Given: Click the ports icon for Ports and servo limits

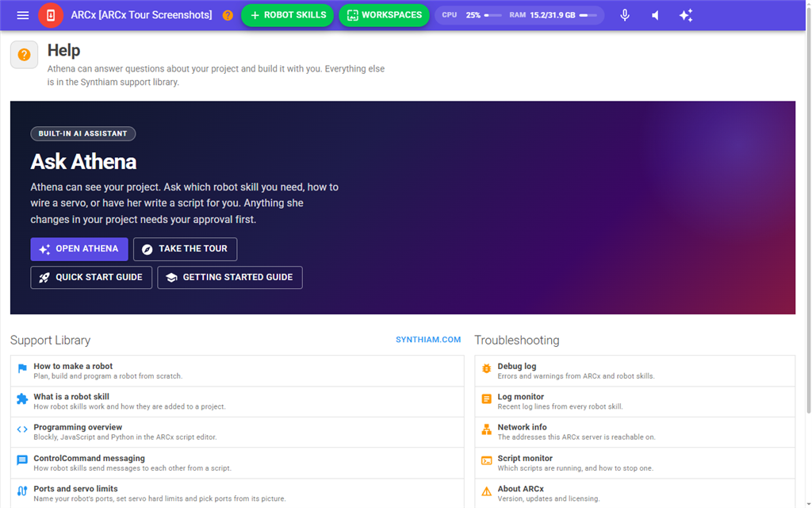Looking at the screenshot, I should [21, 491].
